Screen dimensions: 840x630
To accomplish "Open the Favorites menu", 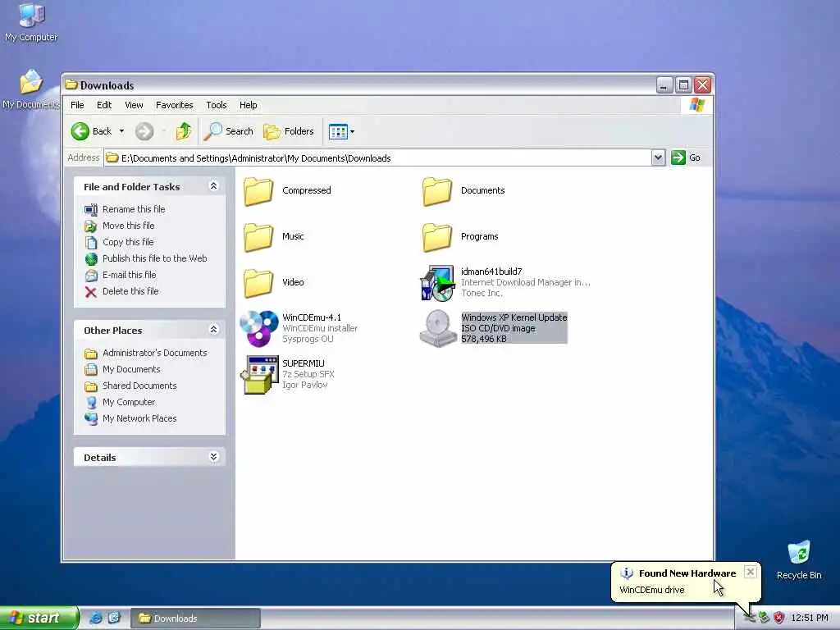I will (174, 105).
